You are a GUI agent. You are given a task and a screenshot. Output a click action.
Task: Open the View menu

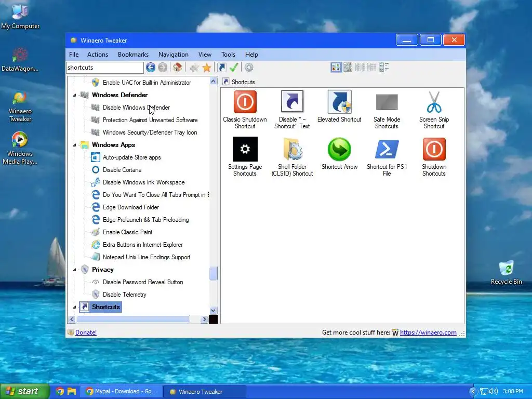pyautogui.click(x=205, y=54)
